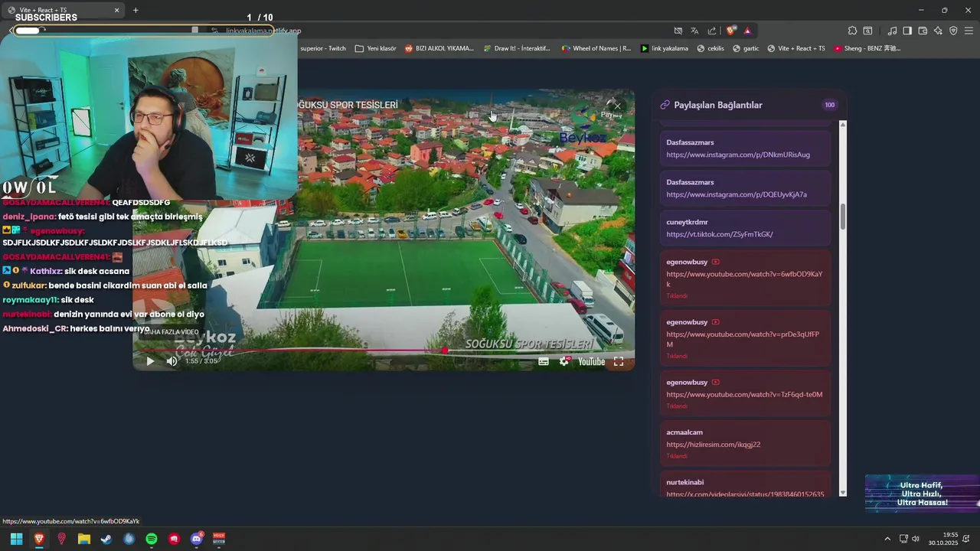The height and width of the screenshot is (551, 980).
Task: Open the Windows Start menu
Action: [x=16, y=539]
